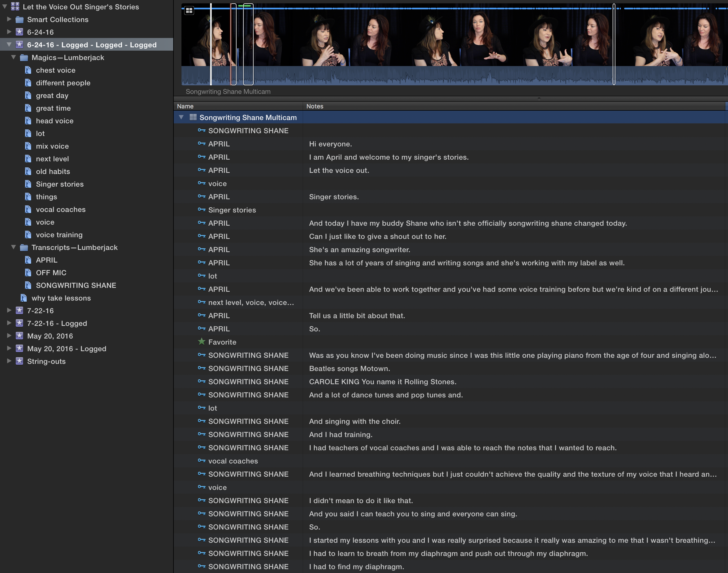Click the key icon beside vocal coaches list row
This screenshot has height=573, width=728.
[201, 461]
